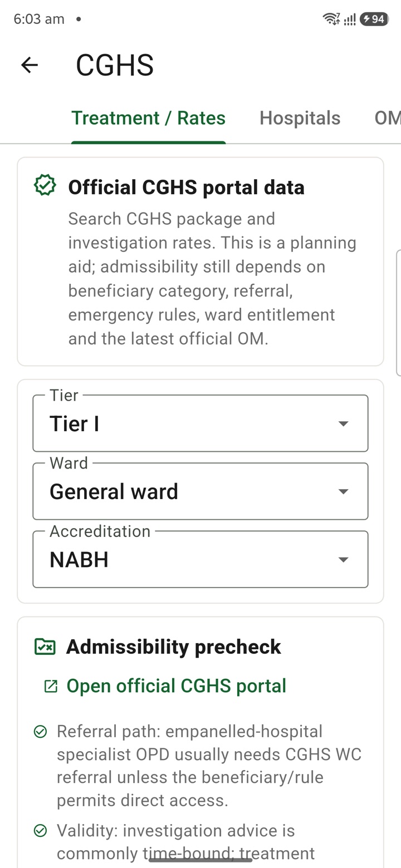This screenshot has width=401, height=868.
Task: Expand the Tier dropdown arrow
Action: pyautogui.click(x=344, y=424)
